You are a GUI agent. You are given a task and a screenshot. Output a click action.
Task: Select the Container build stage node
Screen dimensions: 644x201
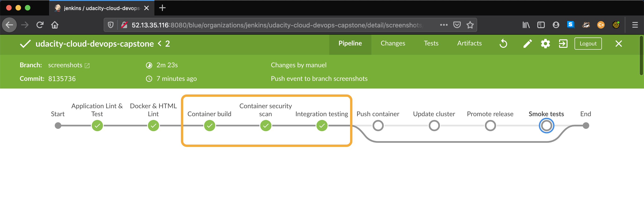pos(209,126)
